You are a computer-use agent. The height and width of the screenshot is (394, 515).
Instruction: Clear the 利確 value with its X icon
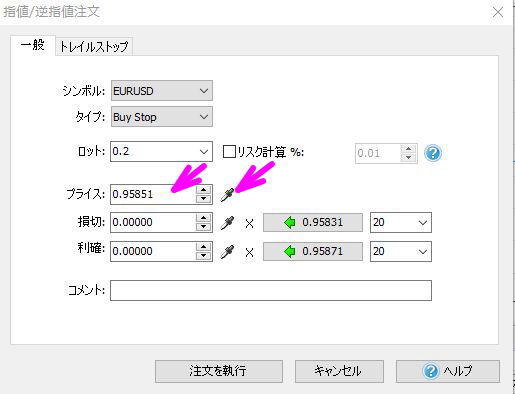[x=249, y=252]
